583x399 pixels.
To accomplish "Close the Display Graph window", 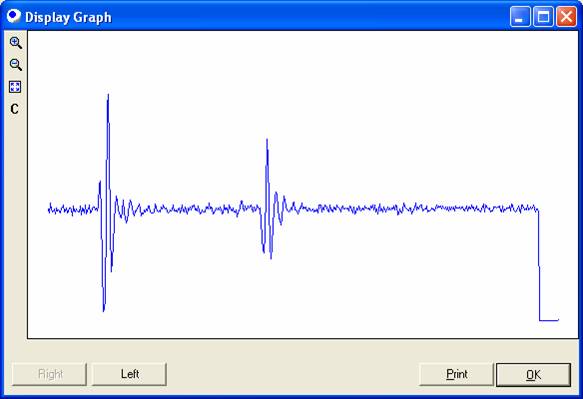I will pyautogui.click(x=566, y=17).
